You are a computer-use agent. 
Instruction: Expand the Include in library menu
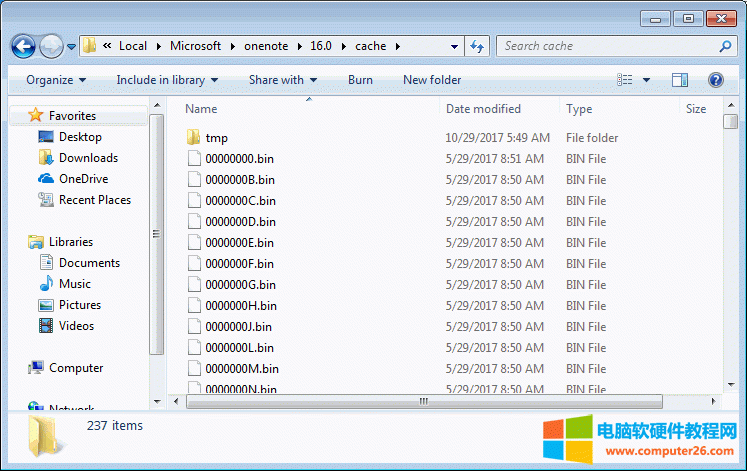(x=166, y=80)
